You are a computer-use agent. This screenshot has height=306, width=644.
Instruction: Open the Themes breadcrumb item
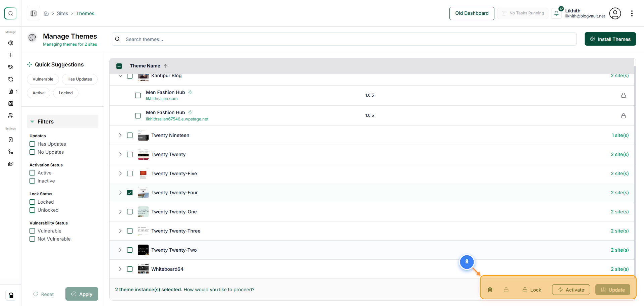click(85, 13)
